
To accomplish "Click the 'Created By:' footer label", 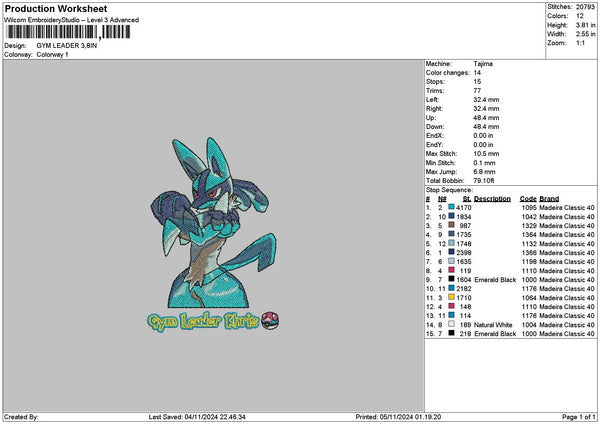I will [x=21, y=417].
